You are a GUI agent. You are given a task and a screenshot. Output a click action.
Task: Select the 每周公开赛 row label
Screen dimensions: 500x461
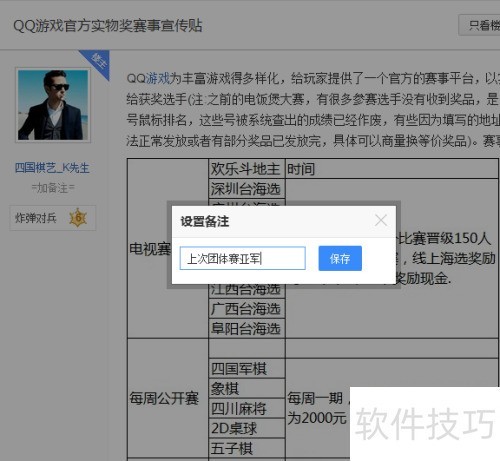[164, 398]
